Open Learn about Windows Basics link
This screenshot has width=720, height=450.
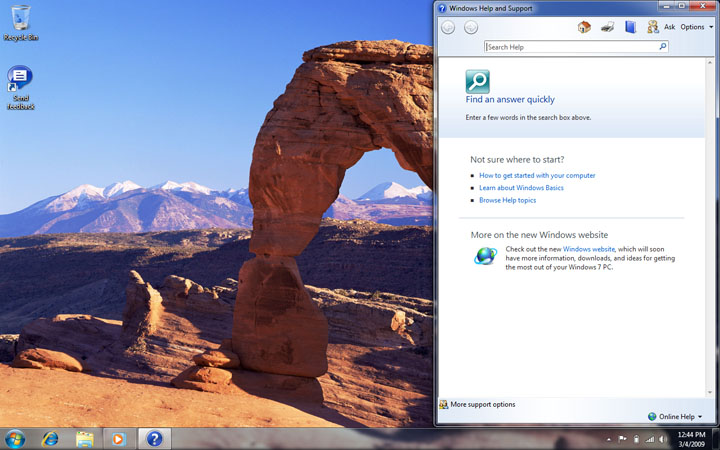[x=521, y=188]
